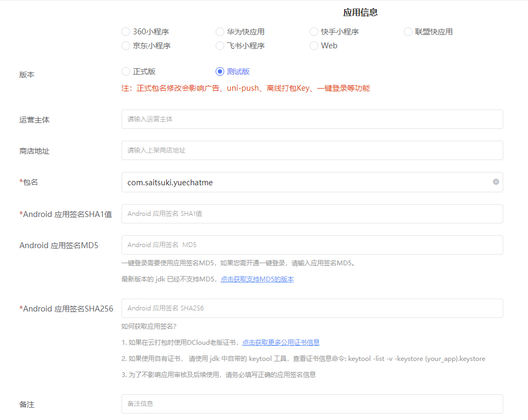528x420 pixels.
Task: Select the 华为快应用 radio option
Action: pos(220,32)
